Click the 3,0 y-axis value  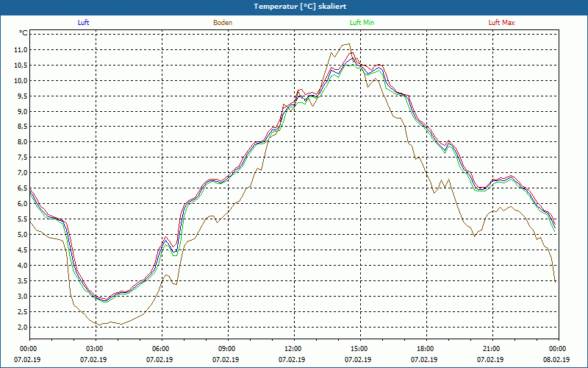[x=23, y=297]
